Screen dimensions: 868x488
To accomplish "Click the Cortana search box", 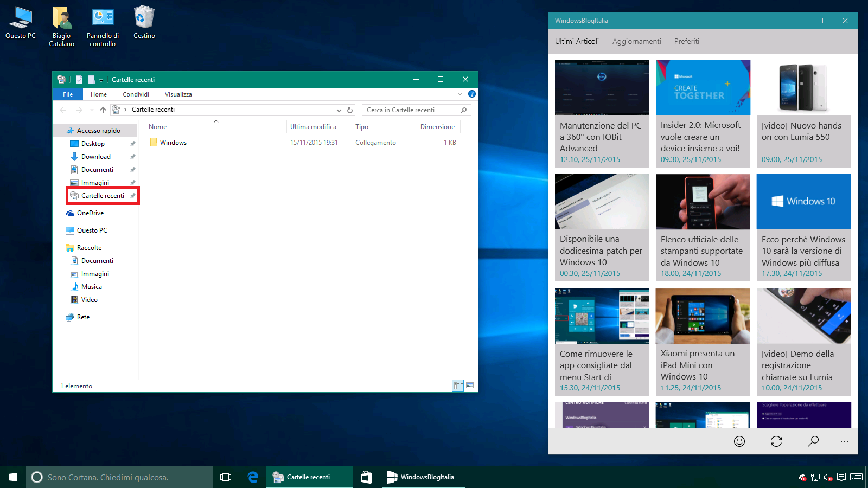I will [x=119, y=477].
